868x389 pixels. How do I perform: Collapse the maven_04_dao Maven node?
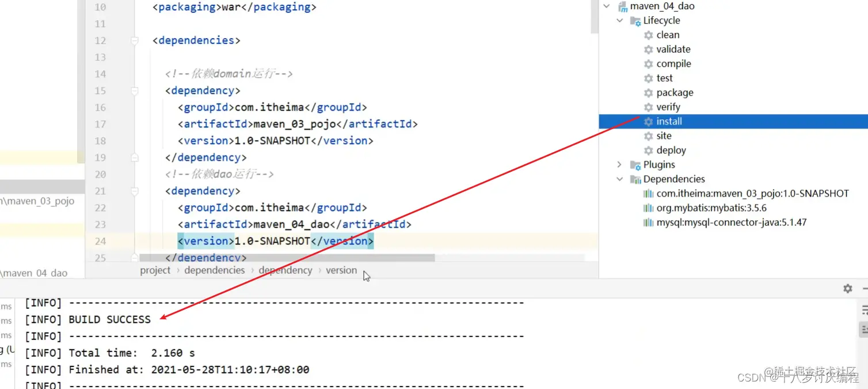click(607, 6)
